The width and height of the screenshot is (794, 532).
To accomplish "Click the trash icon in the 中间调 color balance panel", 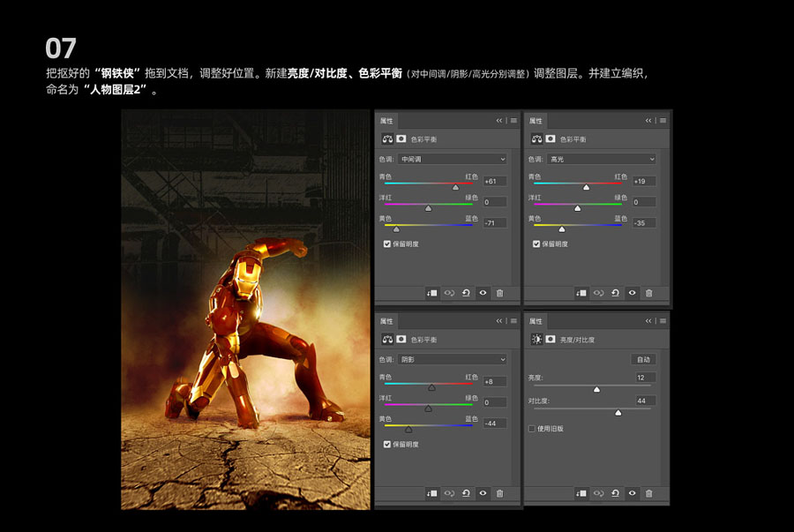I will coord(499,293).
